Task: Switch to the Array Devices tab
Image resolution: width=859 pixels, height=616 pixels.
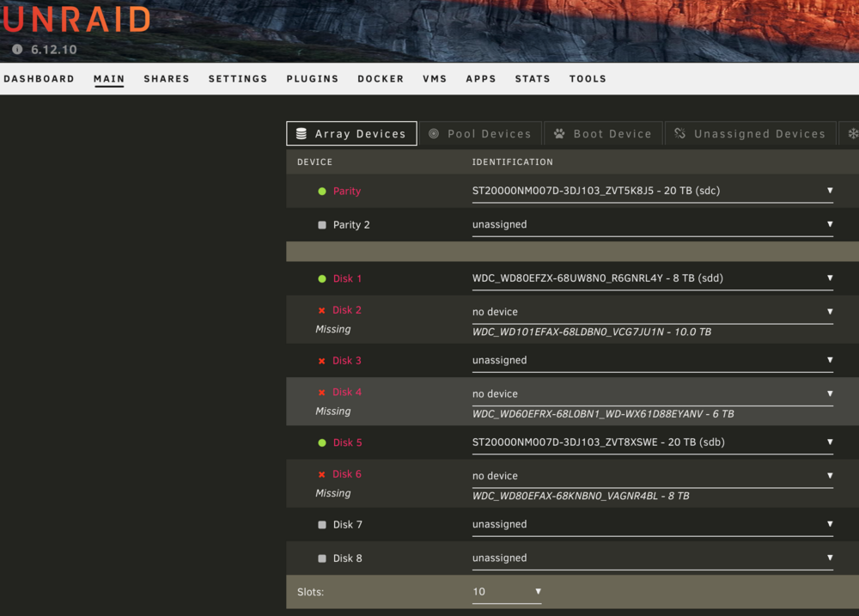Action: [x=351, y=134]
